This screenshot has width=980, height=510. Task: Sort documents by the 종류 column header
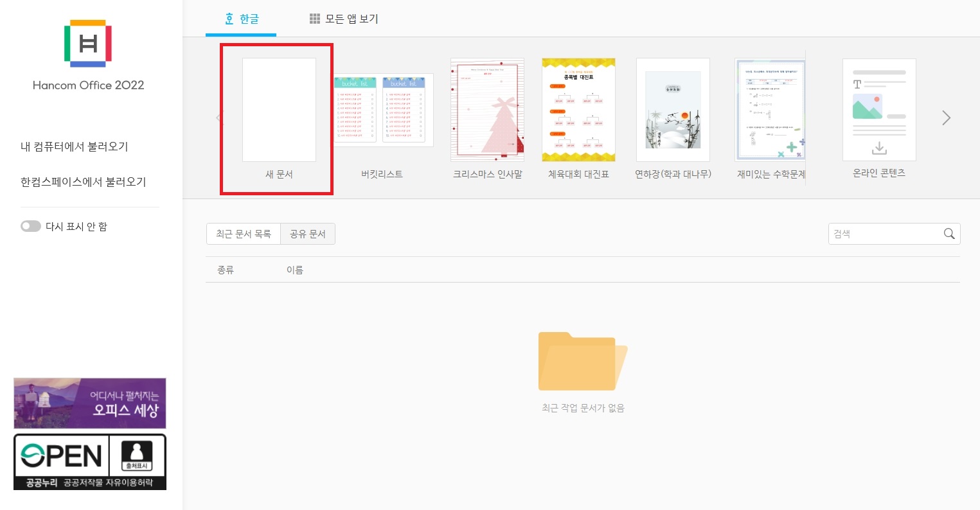click(x=226, y=269)
